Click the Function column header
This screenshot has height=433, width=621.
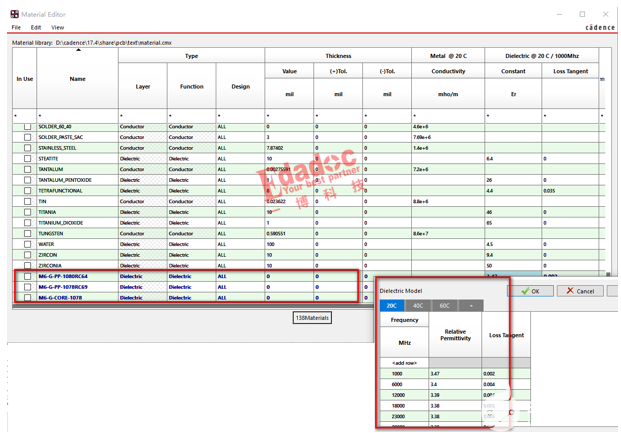click(192, 86)
